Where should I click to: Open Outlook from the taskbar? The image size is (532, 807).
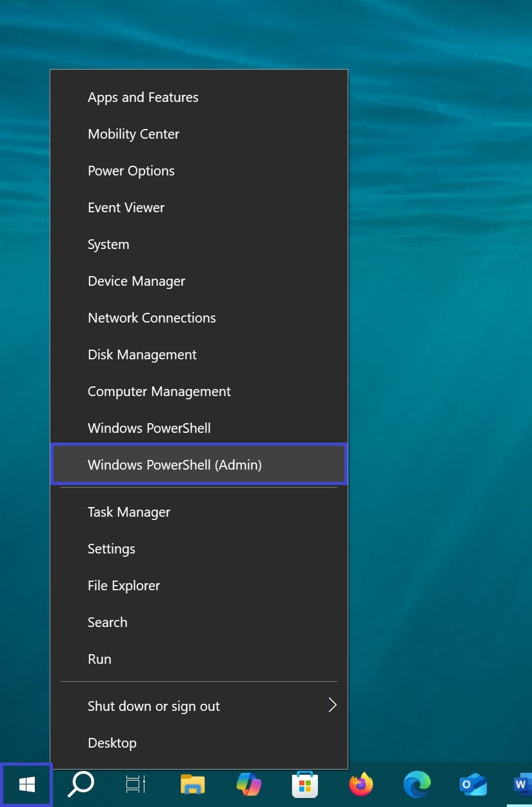(473, 784)
